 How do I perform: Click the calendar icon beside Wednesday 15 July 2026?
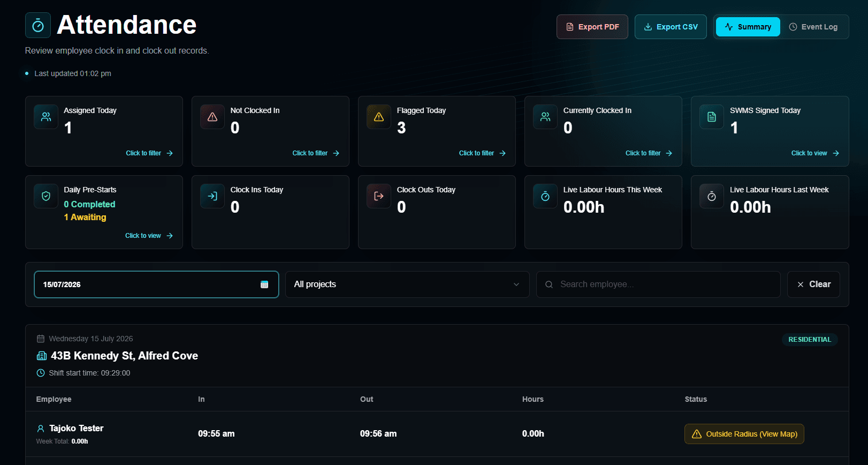click(41, 339)
